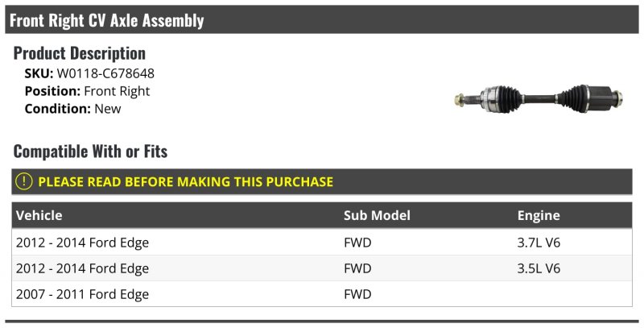Viewport: 644px width, 328px height.
Task: Click the yellow exclamation warning icon
Action: tap(24, 181)
